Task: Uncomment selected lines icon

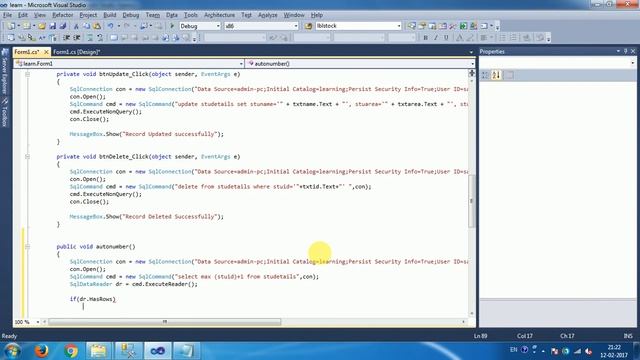Action: coord(100,38)
